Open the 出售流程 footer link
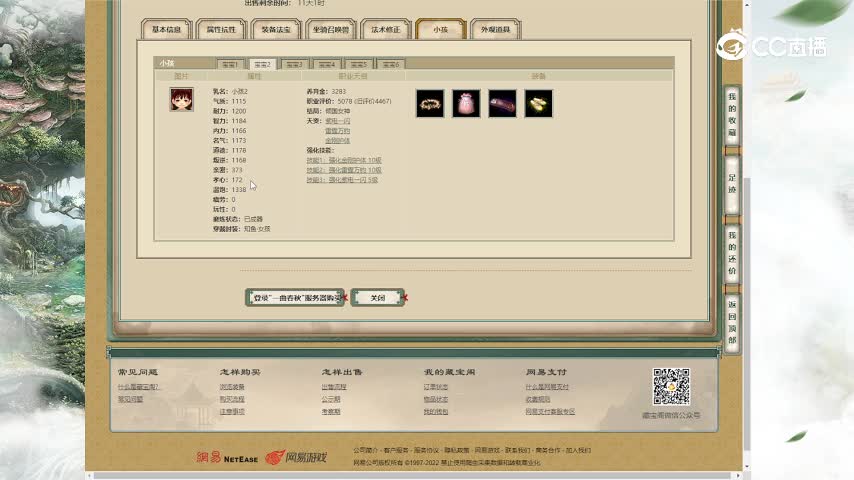854x480 pixels. pos(334,387)
